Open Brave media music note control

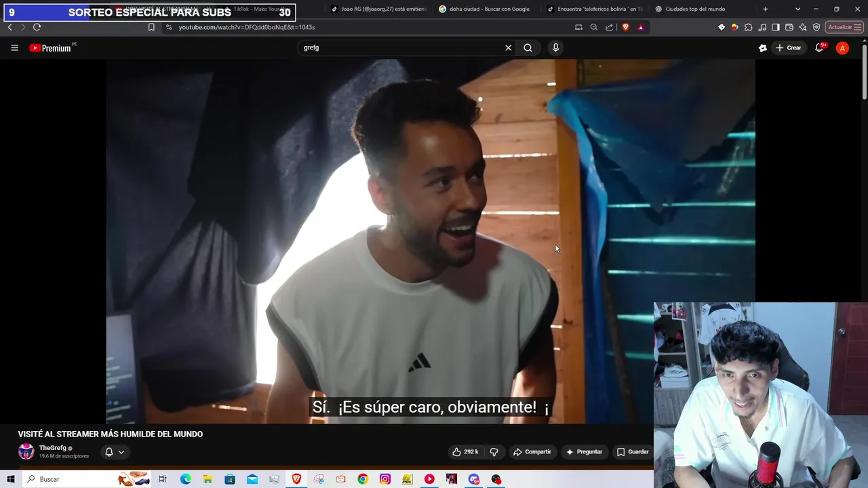click(762, 27)
